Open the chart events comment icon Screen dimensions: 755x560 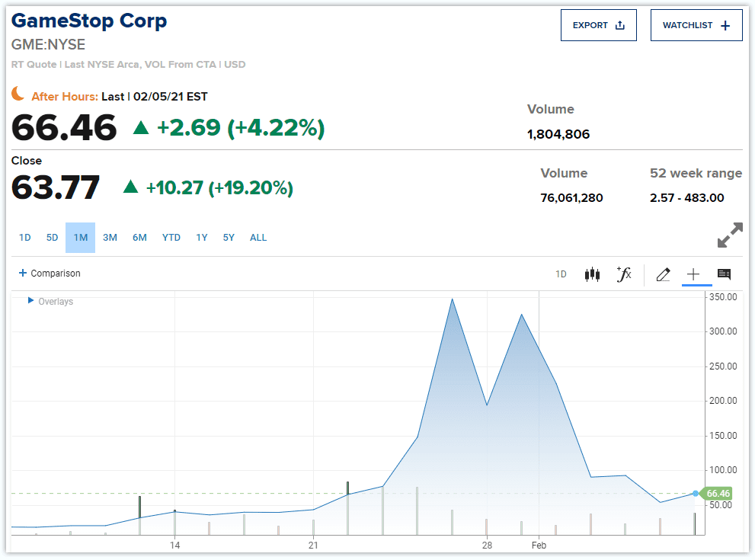coord(724,274)
